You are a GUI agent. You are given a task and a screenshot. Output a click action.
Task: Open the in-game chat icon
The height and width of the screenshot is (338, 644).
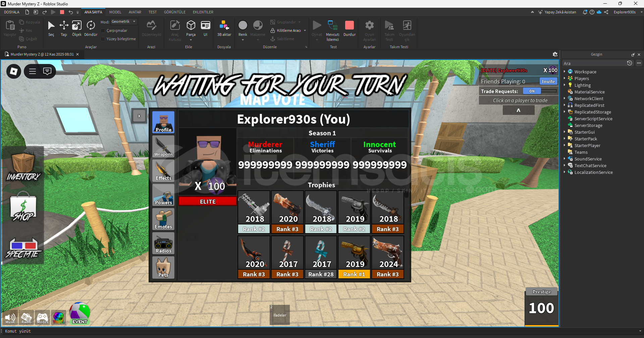47,71
